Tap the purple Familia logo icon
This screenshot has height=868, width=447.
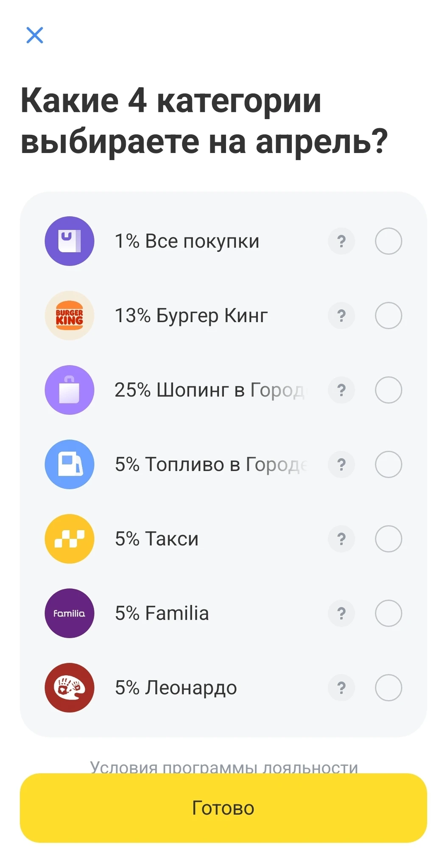coord(70,613)
